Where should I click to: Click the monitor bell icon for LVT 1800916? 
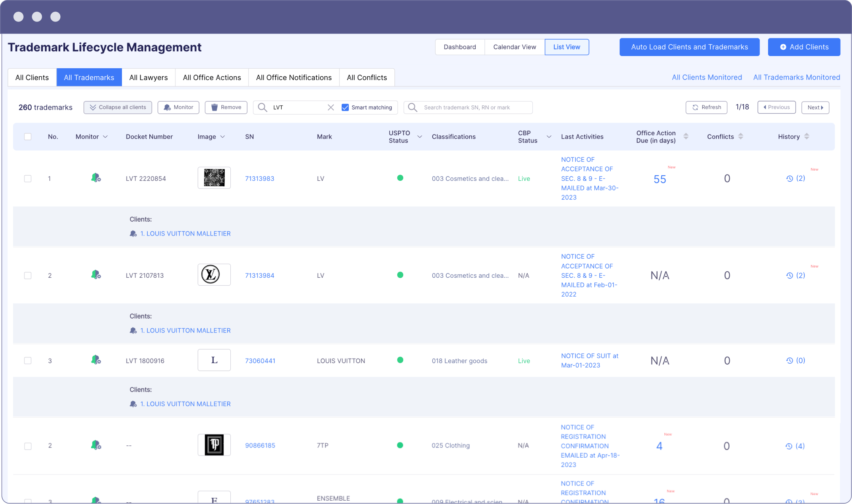pos(96,360)
